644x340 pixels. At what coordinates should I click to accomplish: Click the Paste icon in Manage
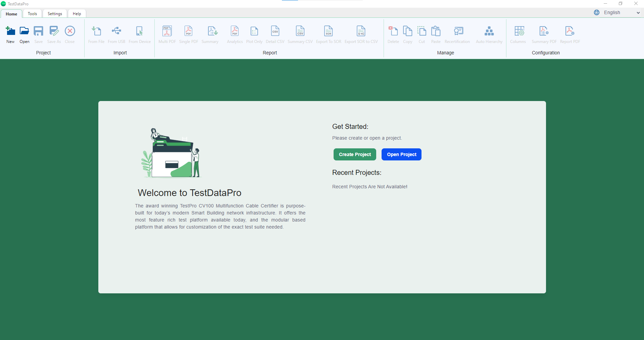click(436, 31)
